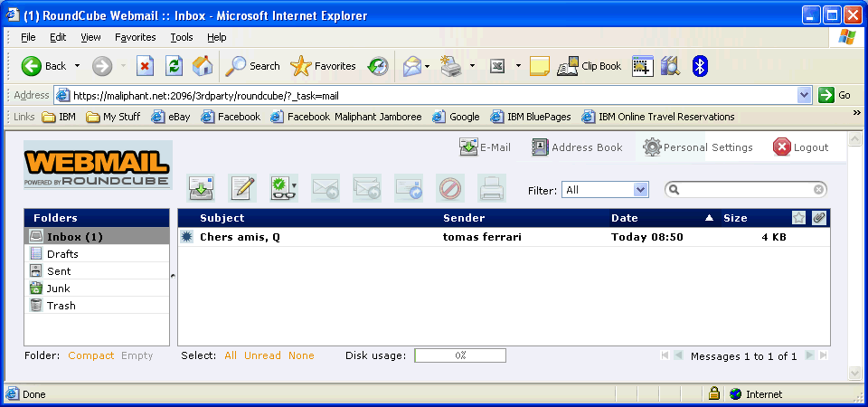The image size is (868, 407).
Task: Click the Disk usage progress bar
Action: pyautogui.click(x=459, y=355)
